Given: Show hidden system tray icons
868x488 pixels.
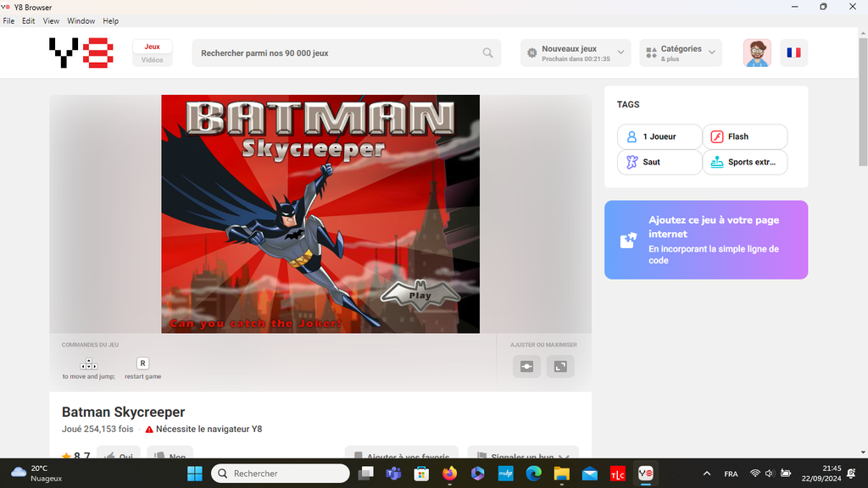Looking at the screenshot, I should pyautogui.click(x=707, y=474).
